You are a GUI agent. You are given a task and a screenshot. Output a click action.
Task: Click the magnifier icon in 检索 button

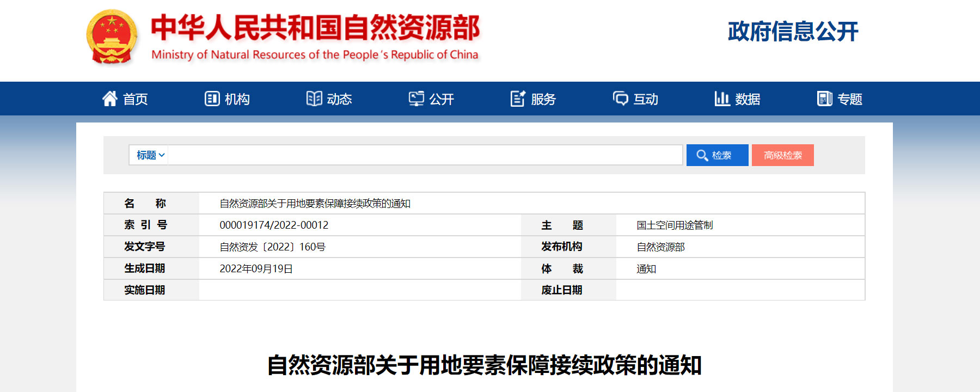[x=702, y=155]
